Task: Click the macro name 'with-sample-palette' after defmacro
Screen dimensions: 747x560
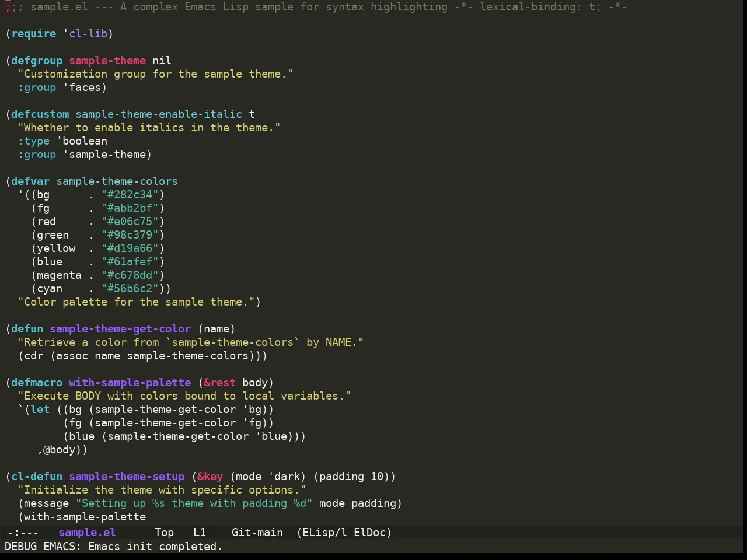Action: (x=130, y=383)
